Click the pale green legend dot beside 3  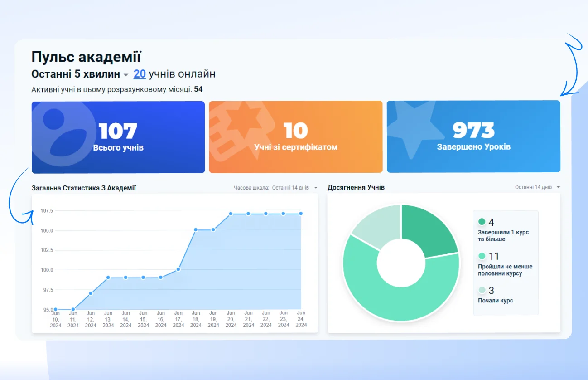pos(482,290)
